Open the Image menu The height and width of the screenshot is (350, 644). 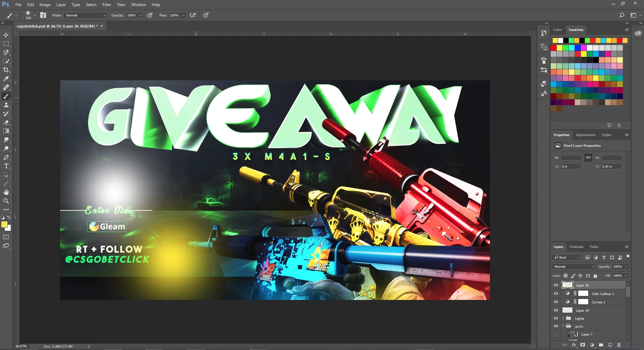click(45, 5)
